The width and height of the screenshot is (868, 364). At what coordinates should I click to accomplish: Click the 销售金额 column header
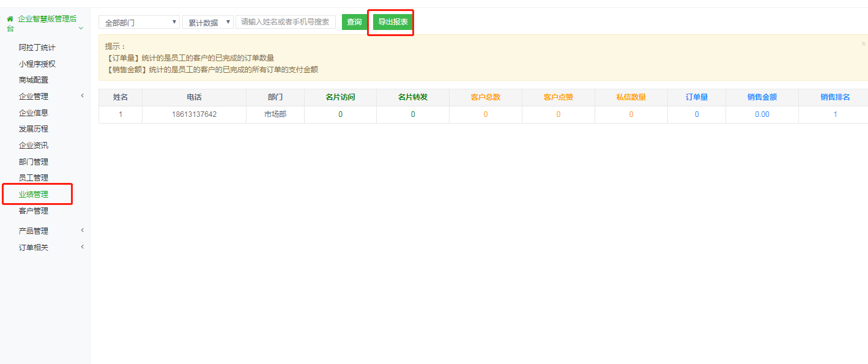pos(762,97)
